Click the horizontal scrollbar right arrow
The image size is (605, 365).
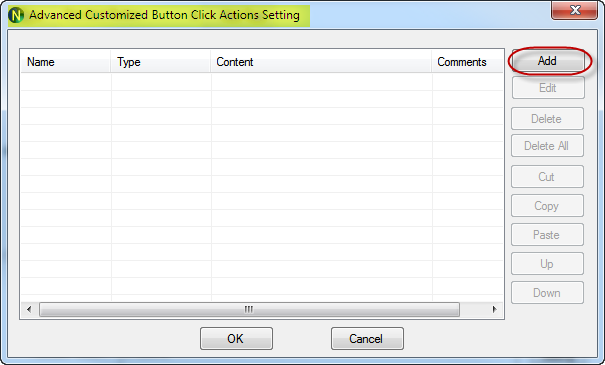(495, 309)
